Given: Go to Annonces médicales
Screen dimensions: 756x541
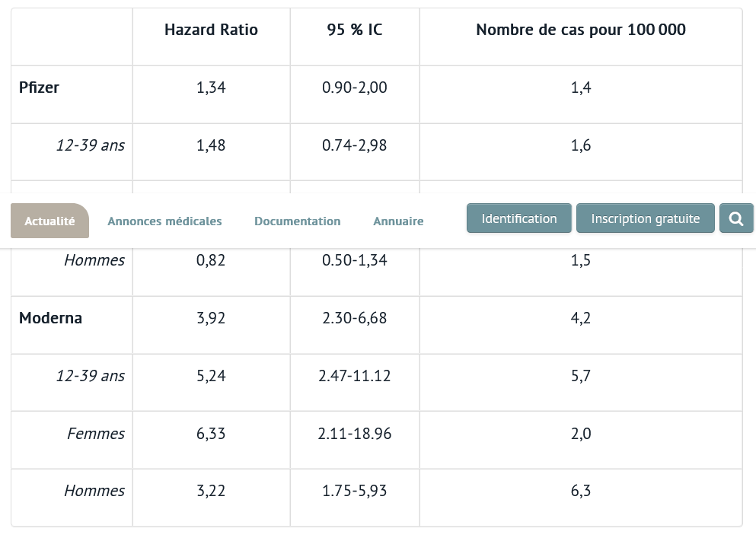Looking at the screenshot, I should click(x=164, y=221).
